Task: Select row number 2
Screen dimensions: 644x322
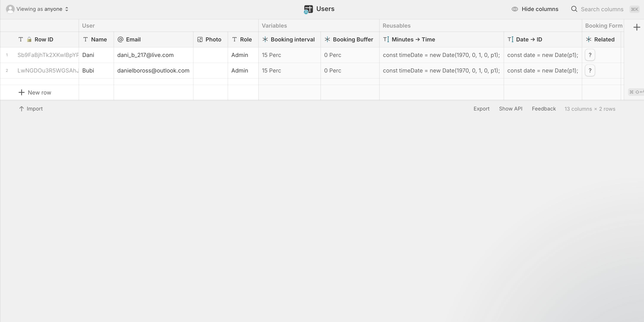Action: pos(7,70)
